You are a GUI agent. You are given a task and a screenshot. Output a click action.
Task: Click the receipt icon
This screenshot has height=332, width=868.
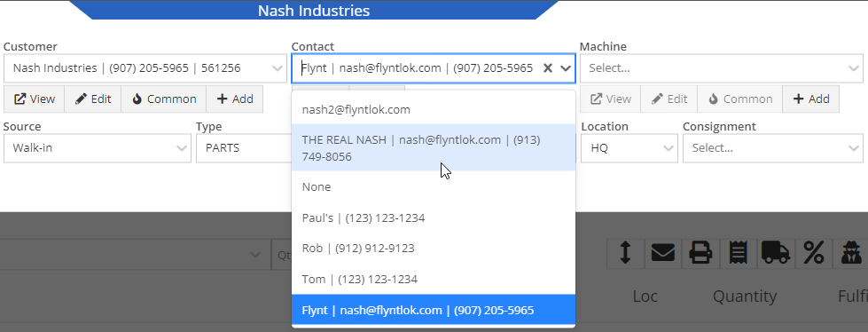tap(739, 254)
